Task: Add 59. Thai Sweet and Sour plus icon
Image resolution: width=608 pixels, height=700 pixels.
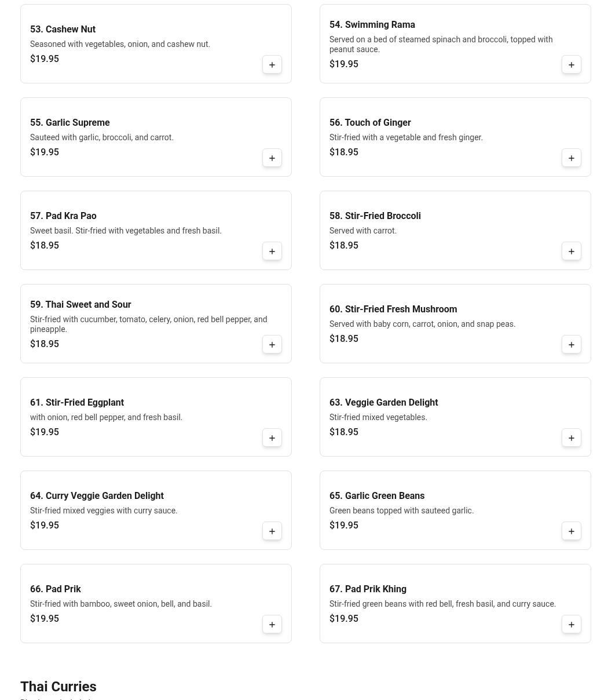Action: pyautogui.click(x=272, y=345)
